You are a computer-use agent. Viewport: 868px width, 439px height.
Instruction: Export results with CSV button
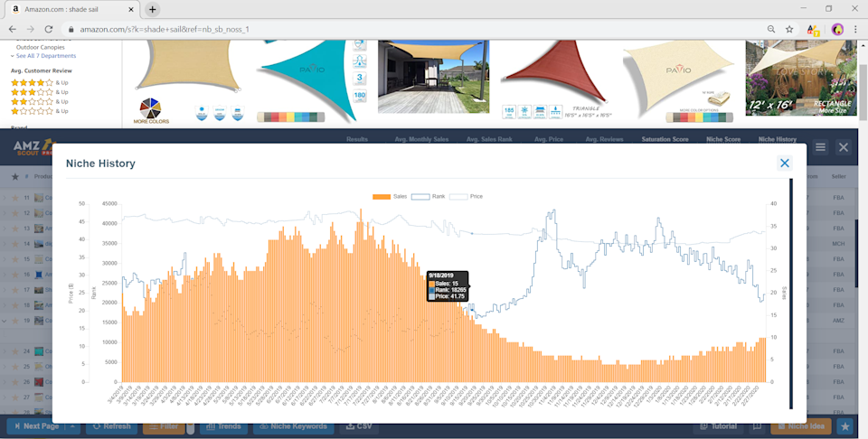[359, 426]
